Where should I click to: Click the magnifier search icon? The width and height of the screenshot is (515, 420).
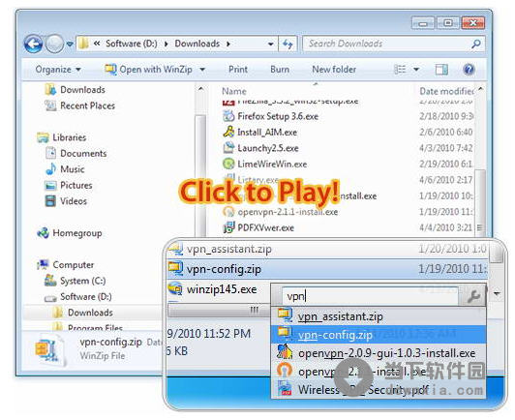(476, 44)
